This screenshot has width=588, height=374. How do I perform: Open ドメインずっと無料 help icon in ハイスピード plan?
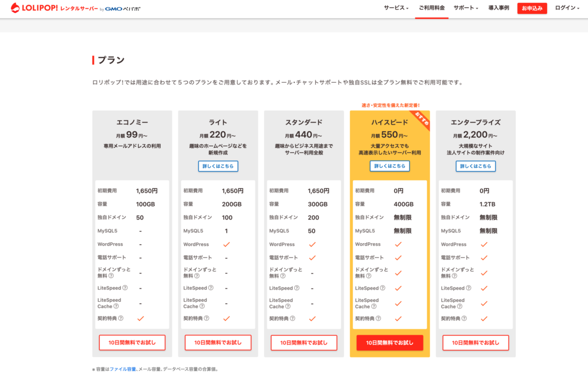click(368, 276)
